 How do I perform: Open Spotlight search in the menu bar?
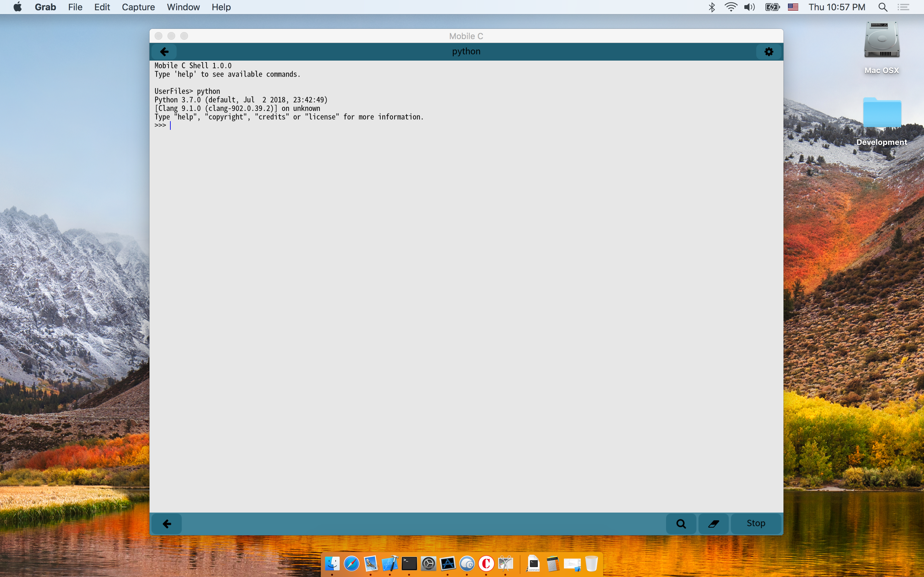pos(882,7)
